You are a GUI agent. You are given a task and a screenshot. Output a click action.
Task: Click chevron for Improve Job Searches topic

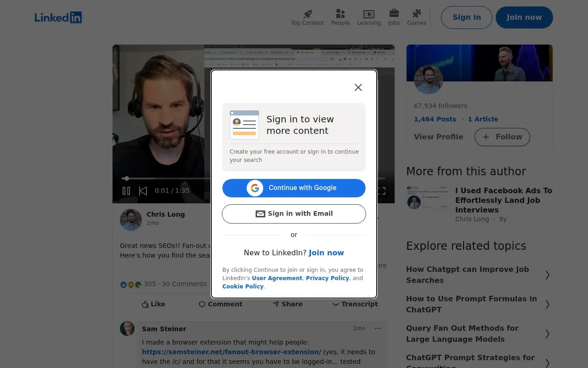[547, 275]
